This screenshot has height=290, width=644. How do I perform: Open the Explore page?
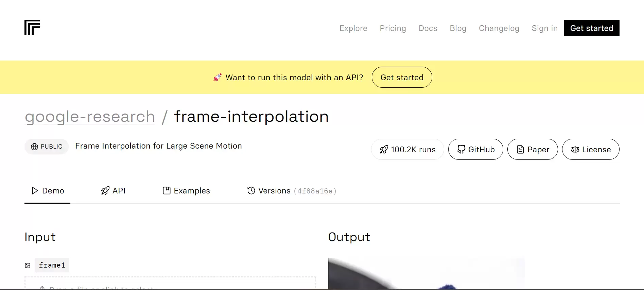(x=353, y=28)
